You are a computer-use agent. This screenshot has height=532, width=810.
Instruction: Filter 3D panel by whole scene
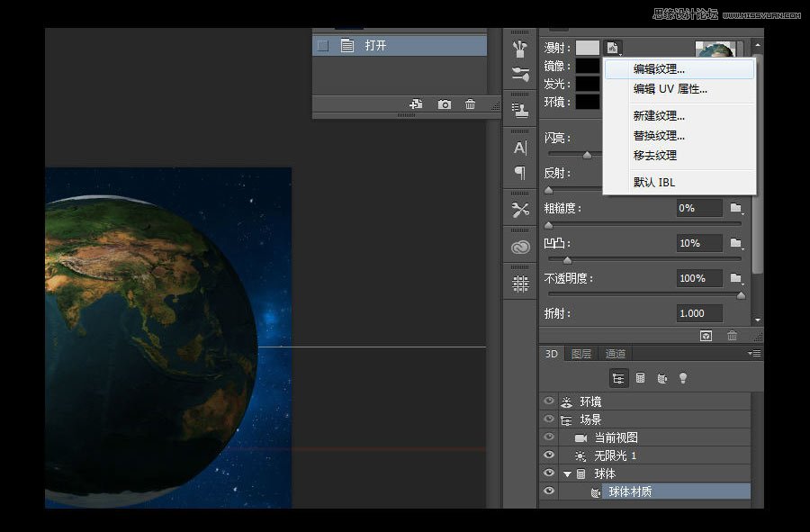click(618, 378)
